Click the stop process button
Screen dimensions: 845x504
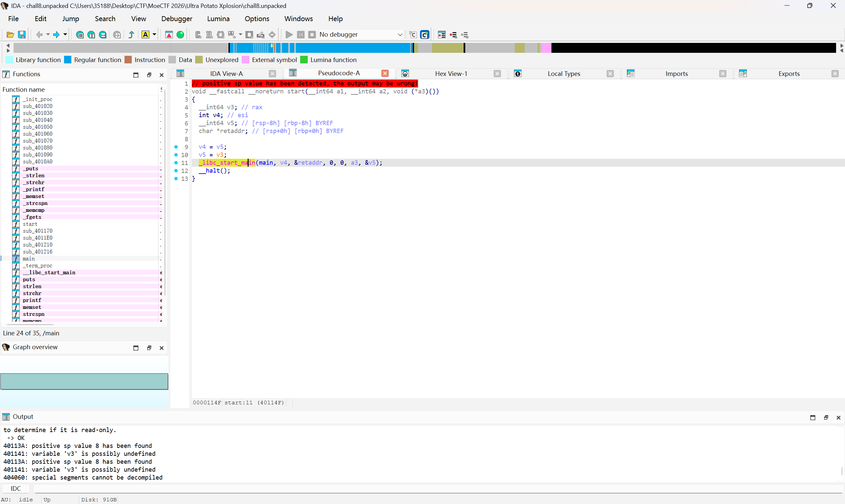(x=312, y=35)
